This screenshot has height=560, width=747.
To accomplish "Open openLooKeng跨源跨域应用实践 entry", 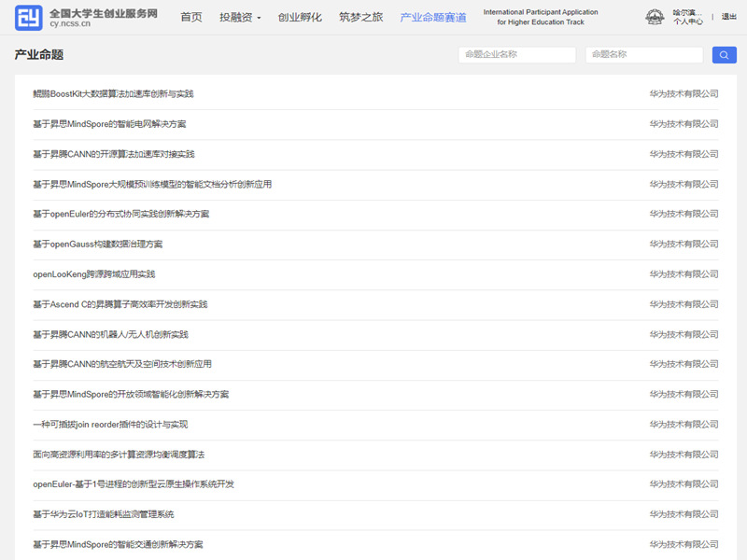I will (x=93, y=274).
